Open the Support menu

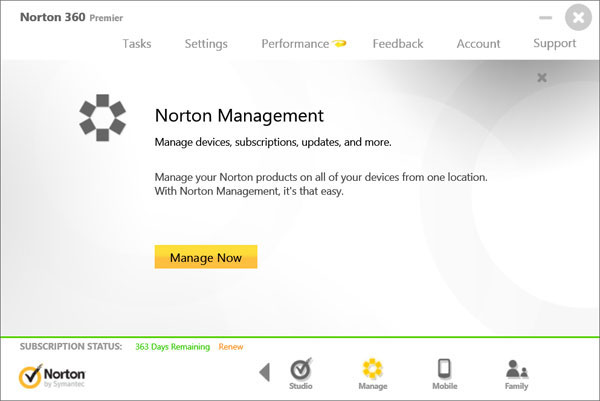coord(554,44)
